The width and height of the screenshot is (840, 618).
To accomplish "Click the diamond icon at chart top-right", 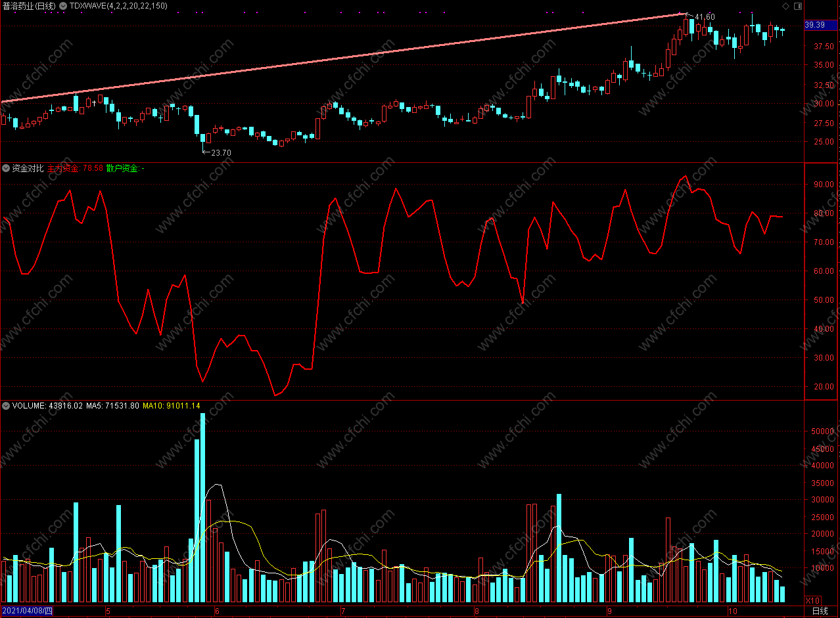I will click(x=786, y=6).
